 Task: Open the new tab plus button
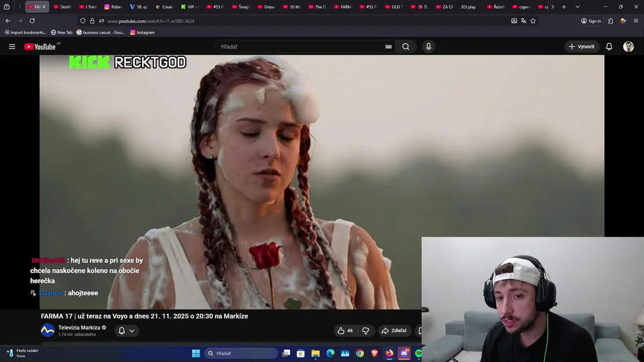click(564, 7)
